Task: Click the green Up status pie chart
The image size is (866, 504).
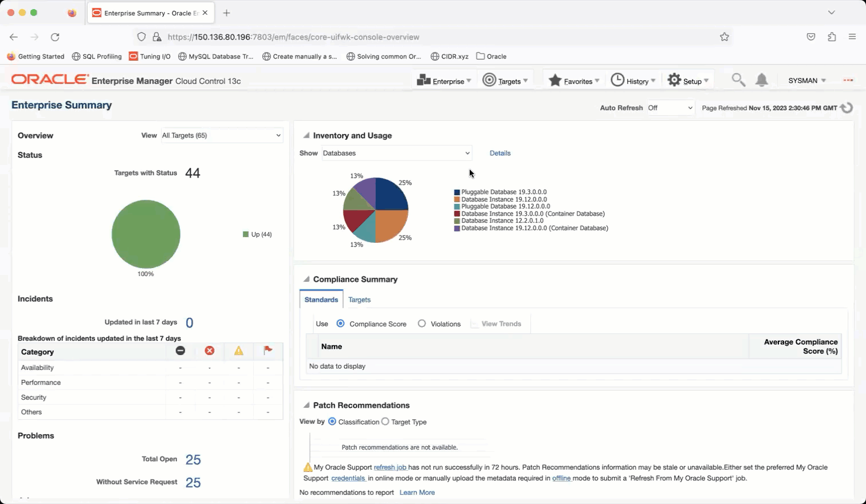Action: 146,234
